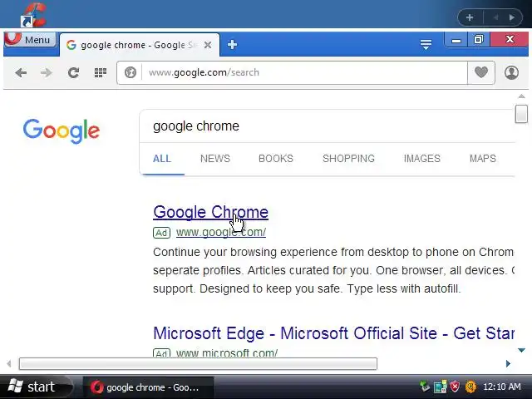Open the www.microsoft.com/ ad URL

click(x=227, y=352)
